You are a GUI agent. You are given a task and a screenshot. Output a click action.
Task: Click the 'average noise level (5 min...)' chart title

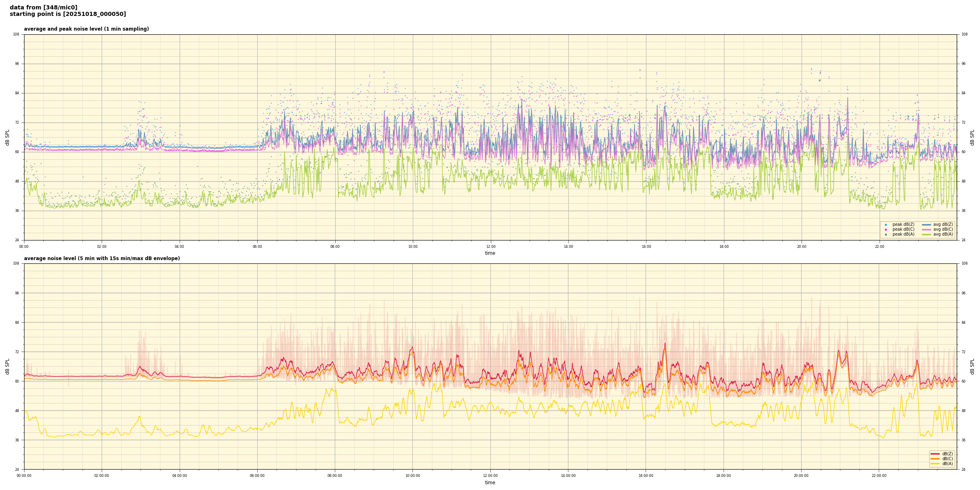click(x=102, y=258)
